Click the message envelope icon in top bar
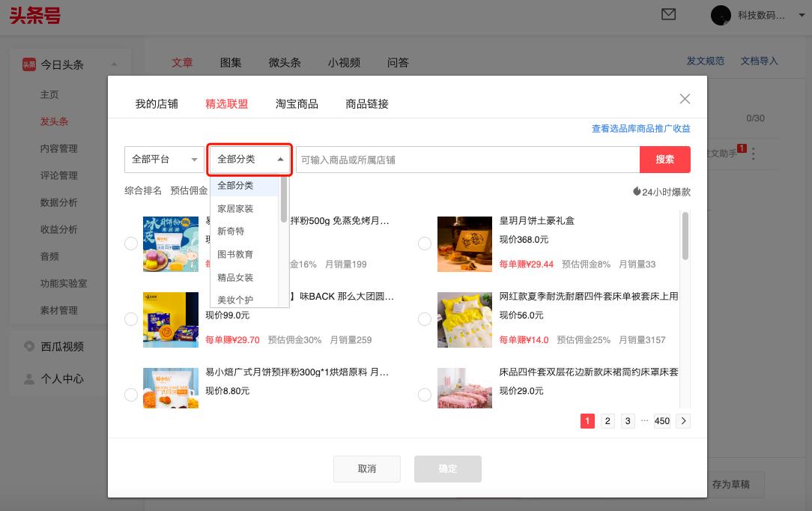 coord(668,14)
